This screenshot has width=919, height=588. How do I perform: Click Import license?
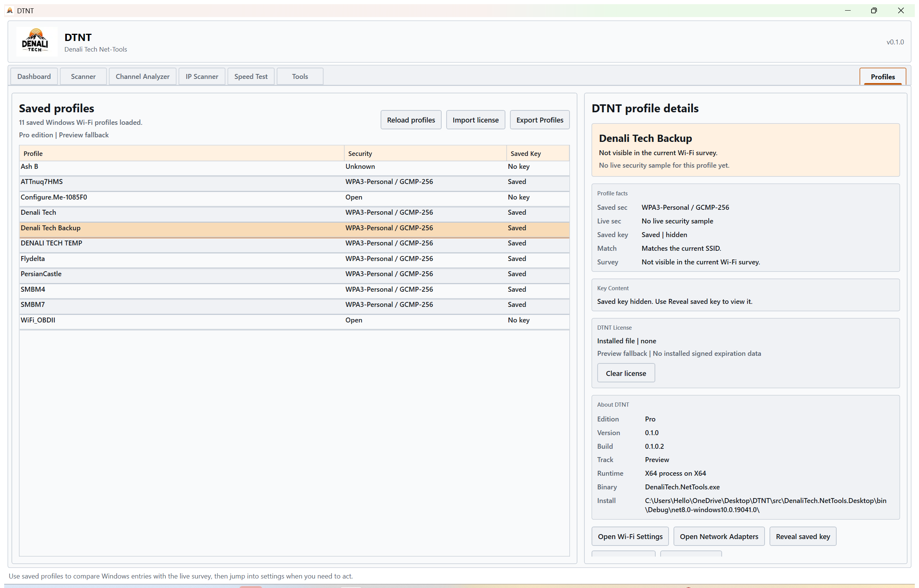pos(475,119)
